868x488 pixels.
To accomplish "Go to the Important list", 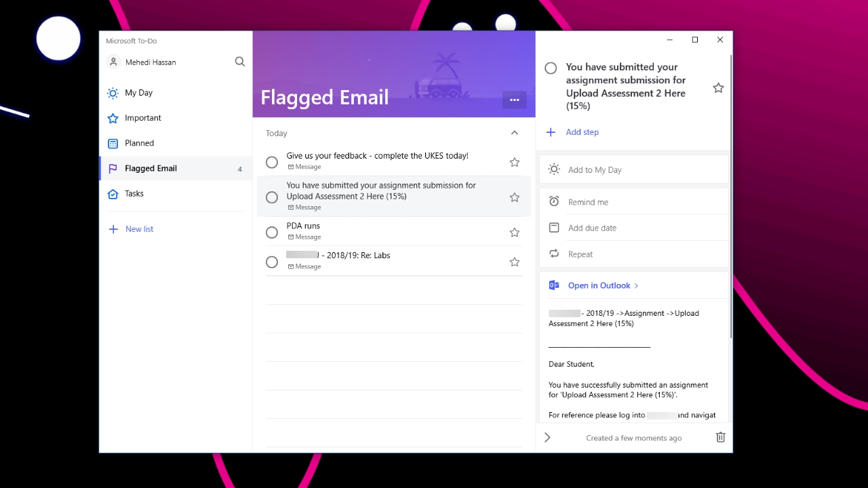I will coord(176,118).
